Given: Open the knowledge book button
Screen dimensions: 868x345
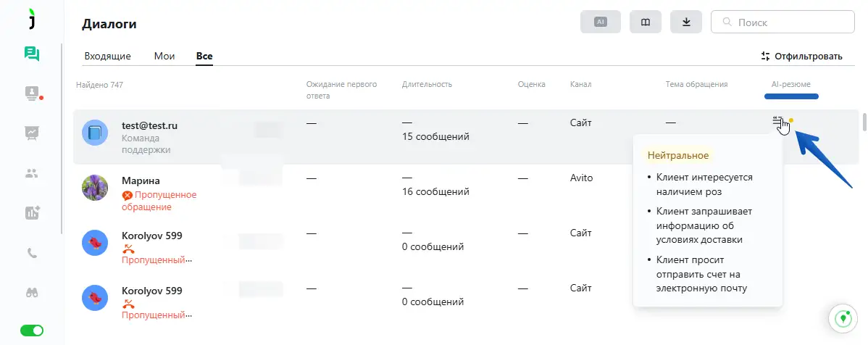Looking at the screenshot, I should point(646,22).
